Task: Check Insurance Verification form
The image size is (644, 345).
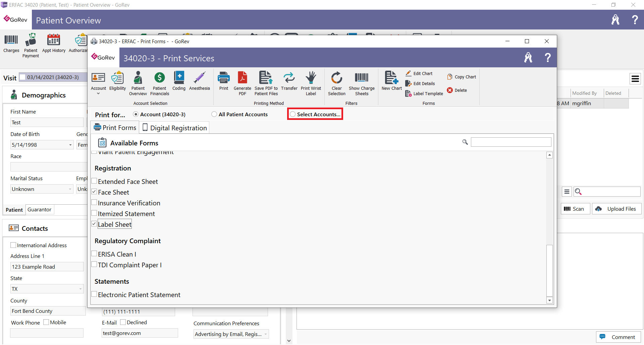Action: [94, 203]
